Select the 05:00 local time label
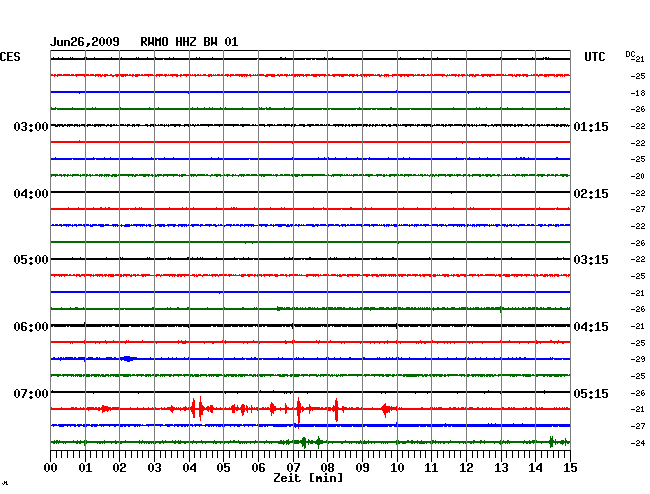Viewport: 650px width, 494px height. [31, 260]
